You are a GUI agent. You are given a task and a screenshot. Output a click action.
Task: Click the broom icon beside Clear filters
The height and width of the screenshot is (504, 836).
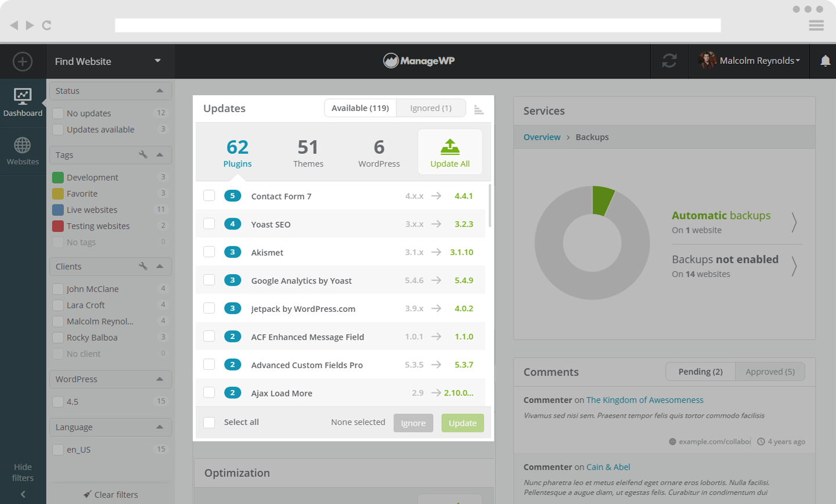click(88, 494)
